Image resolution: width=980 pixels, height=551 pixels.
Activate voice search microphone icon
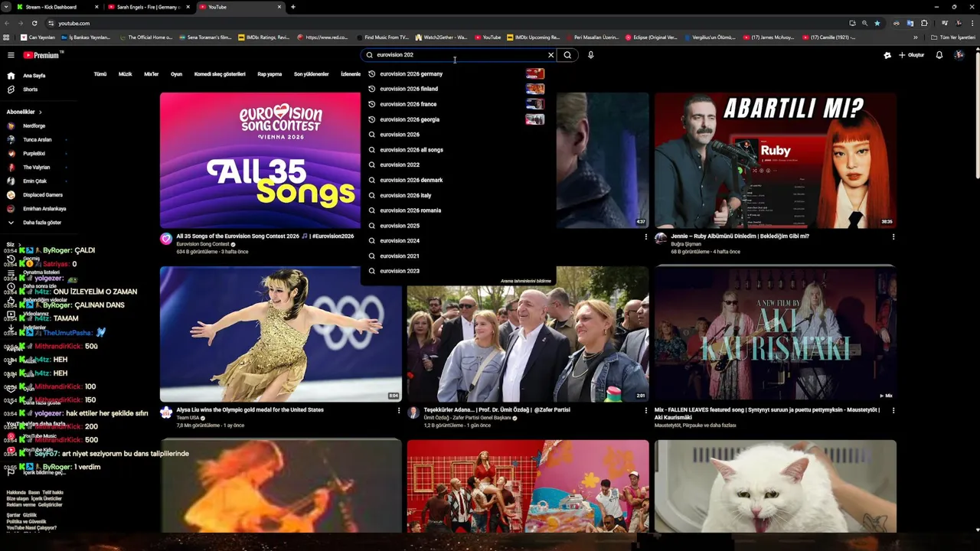(590, 55)
